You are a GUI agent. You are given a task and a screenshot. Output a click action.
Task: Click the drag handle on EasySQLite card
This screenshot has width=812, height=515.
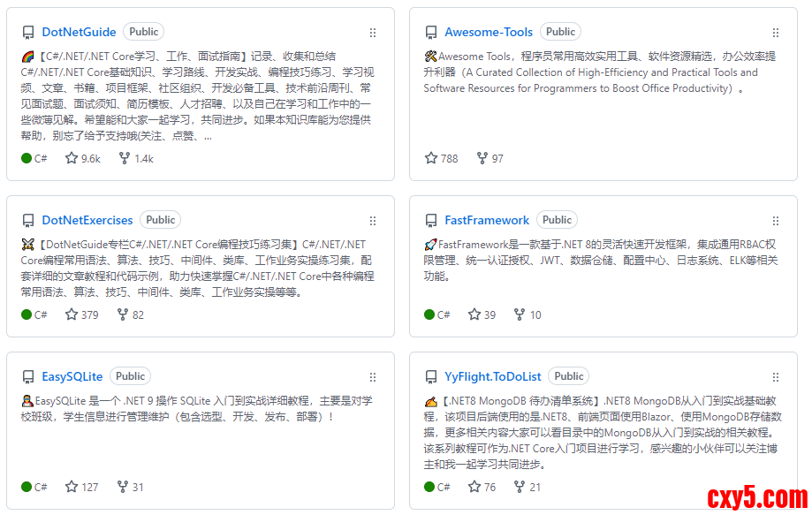[372, 377]
